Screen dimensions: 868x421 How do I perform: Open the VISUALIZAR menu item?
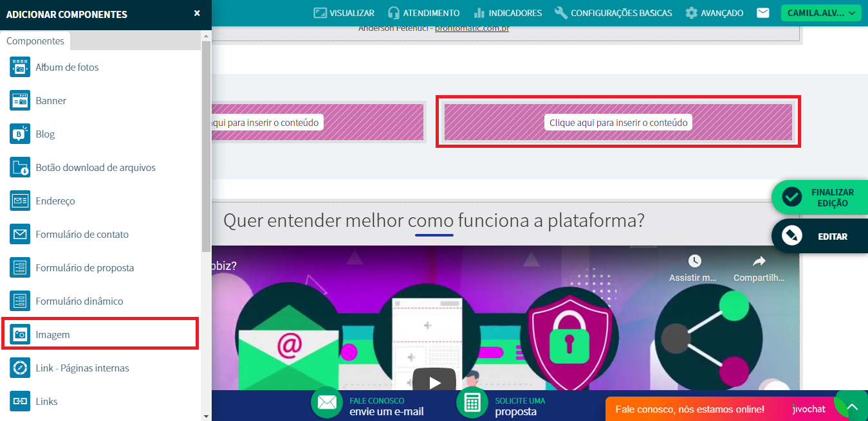[x=344, y=13]
